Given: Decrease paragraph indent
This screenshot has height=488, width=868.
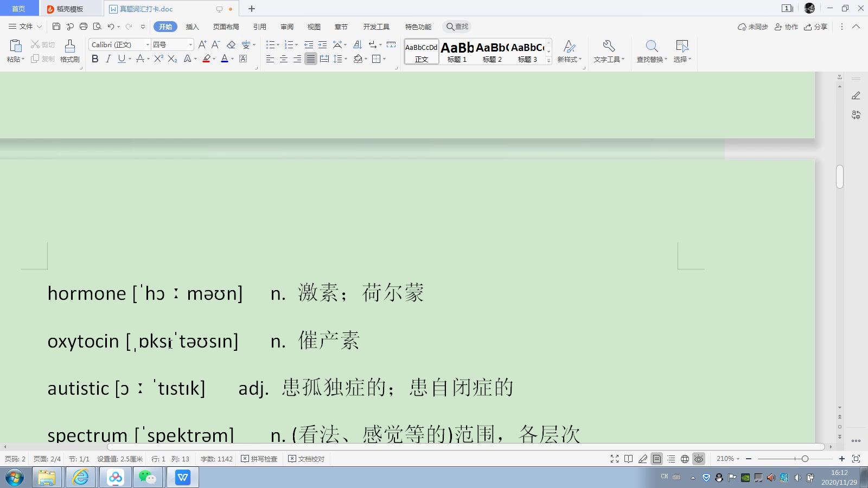Looking at the screenshot, I should coord(309,44).
